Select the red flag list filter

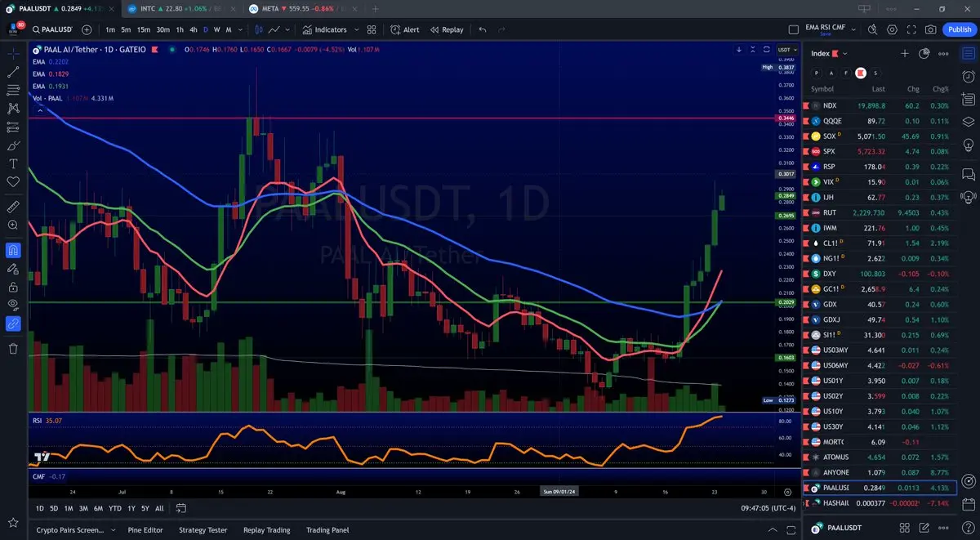(x=860, y=73)
